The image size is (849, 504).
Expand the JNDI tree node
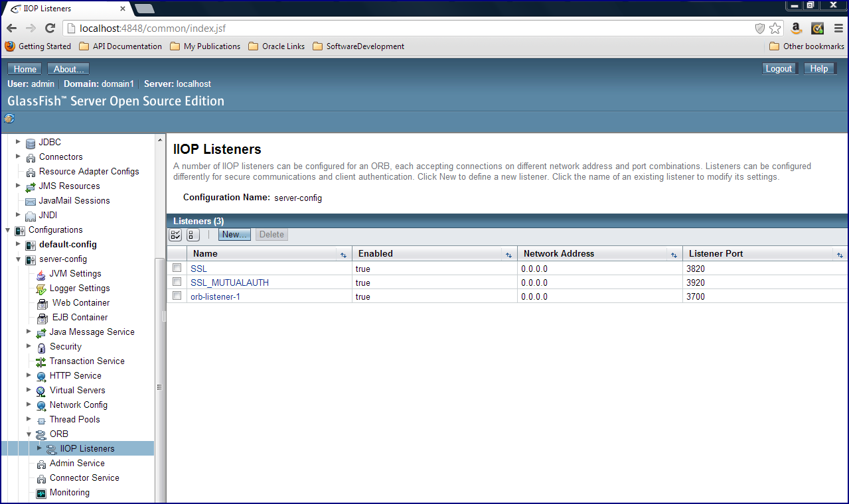tap(18, 215)
